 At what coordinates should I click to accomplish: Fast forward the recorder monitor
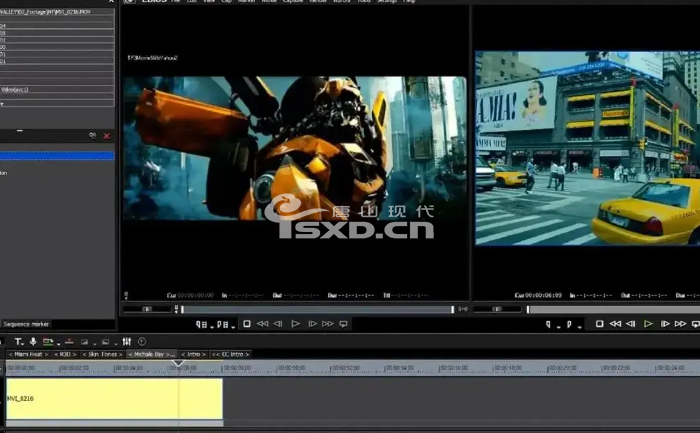pyautogui.click(x=680, y=324)
